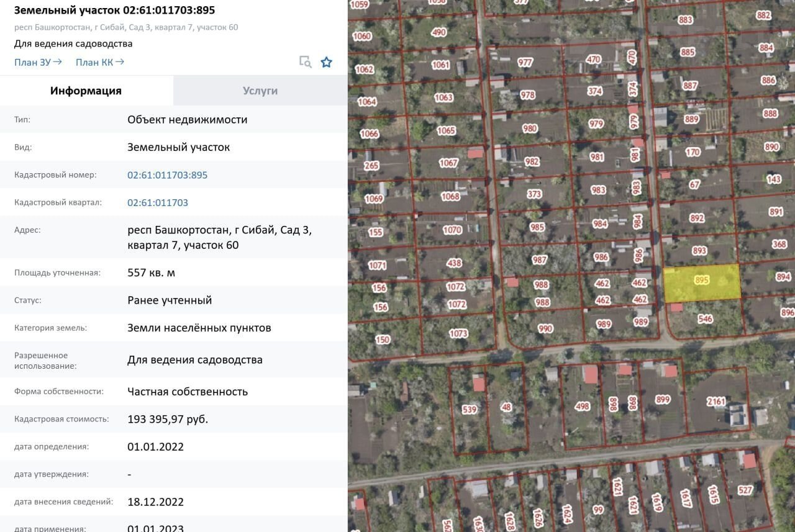Click parcel 899 on the map
This screenshot has width=795, height=532.
pyautogui.click(x=663, y=399)
